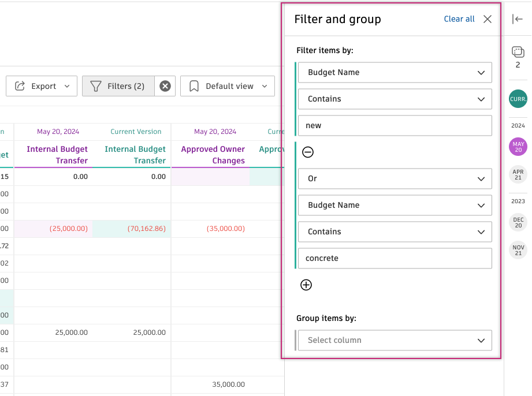Expand the Group items by Select column dropdown
The width and height of the screenshot is (532, 396).
coord(395,340)
